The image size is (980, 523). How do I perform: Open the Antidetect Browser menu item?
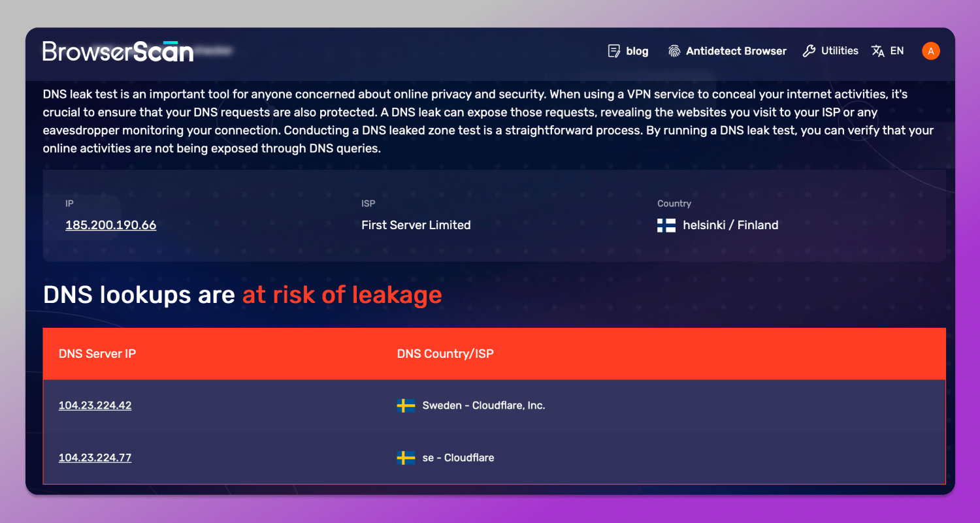(x=736, y=51)
